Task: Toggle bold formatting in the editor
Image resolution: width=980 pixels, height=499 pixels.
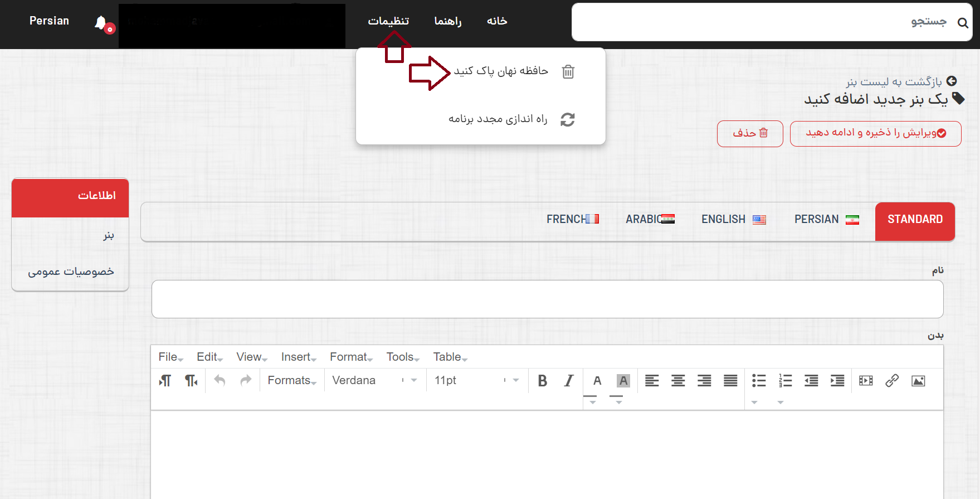Action: tap(542, 381)
